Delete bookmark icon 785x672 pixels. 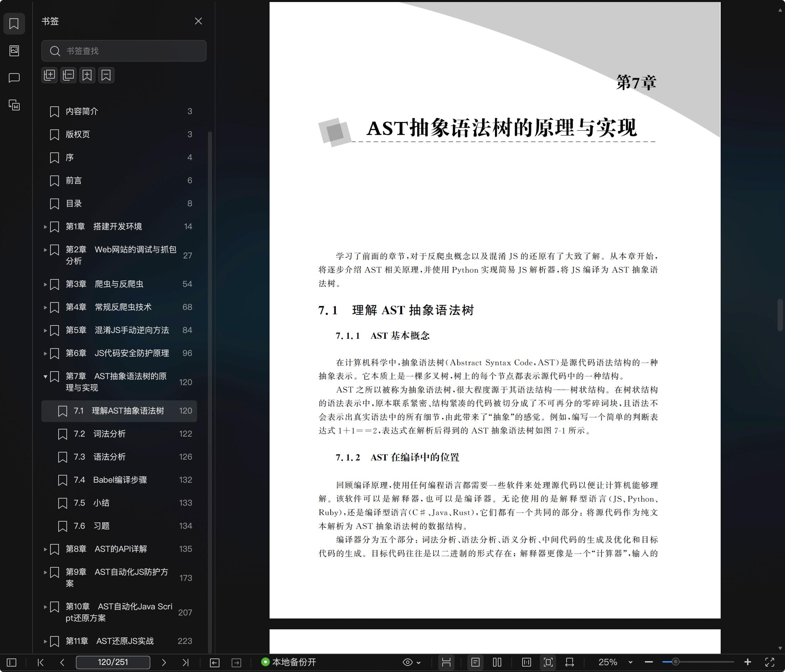(x=106, y=75)
